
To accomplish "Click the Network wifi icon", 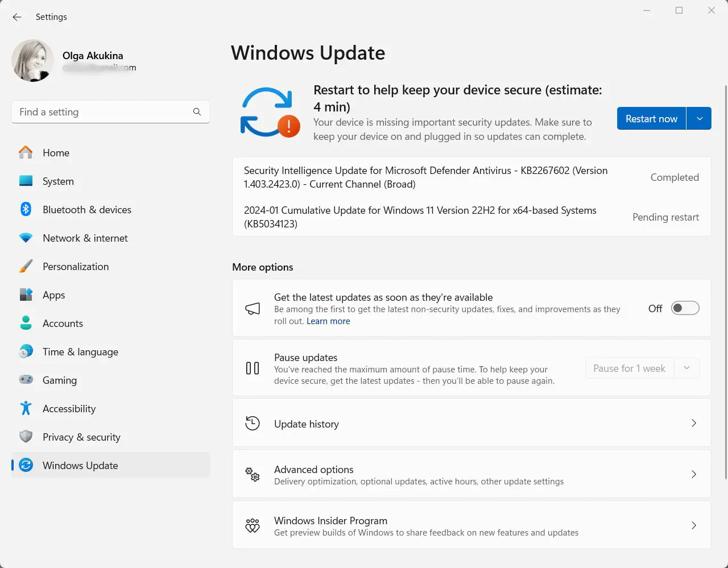I will [26, 238].
